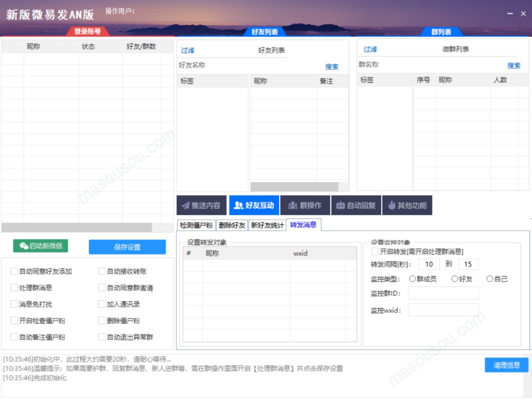The height and width of the screenshot is (400, 532).
Task: Click the forwarding interval maximum field showing 15
Action: (468, 264)
